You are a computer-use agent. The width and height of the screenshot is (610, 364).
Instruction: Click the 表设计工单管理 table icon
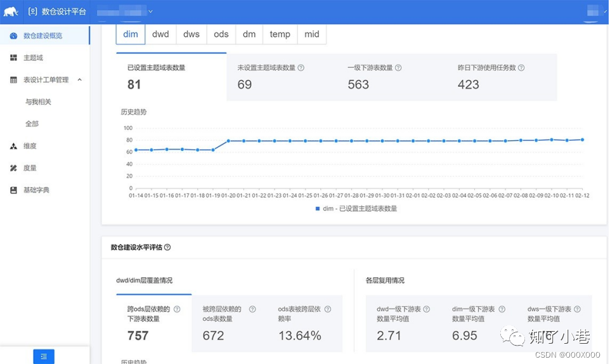point(13,80)
